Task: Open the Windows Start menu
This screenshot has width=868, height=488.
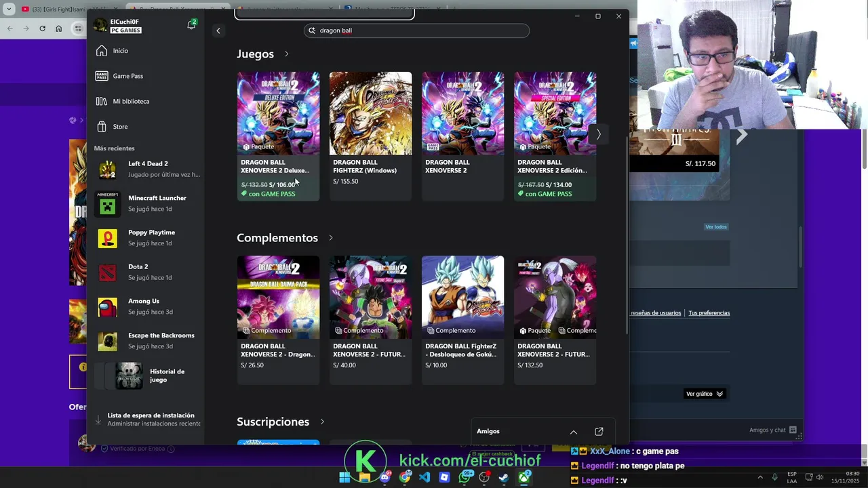Action: click(344, 477)
